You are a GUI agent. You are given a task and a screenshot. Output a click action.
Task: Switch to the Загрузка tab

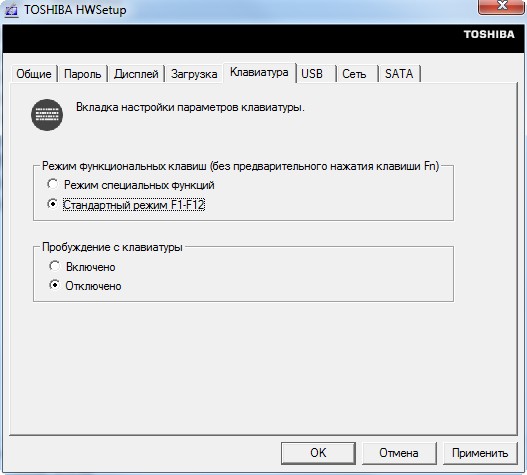pyautogui.click(x=194, y=74)
